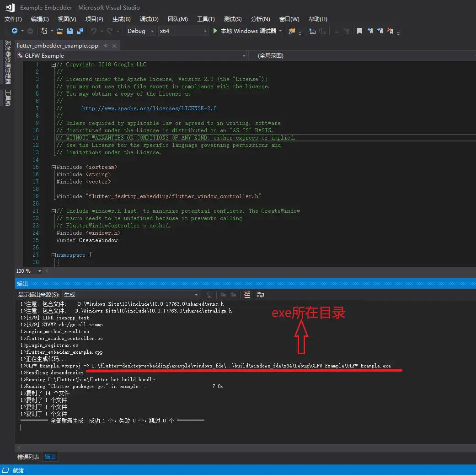Open New Project dropdown arrow

pyautogui.click(x=52, y=31)
